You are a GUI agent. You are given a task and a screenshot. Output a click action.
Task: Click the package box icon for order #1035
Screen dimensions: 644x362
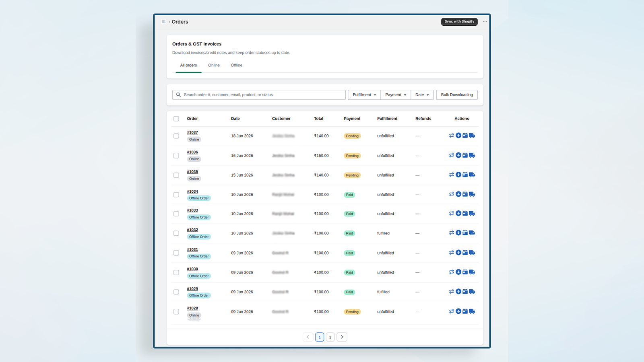(465, 175)
